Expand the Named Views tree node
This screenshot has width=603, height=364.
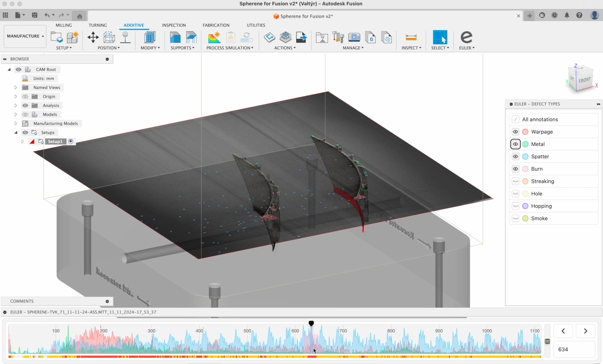tap(16, 87)
